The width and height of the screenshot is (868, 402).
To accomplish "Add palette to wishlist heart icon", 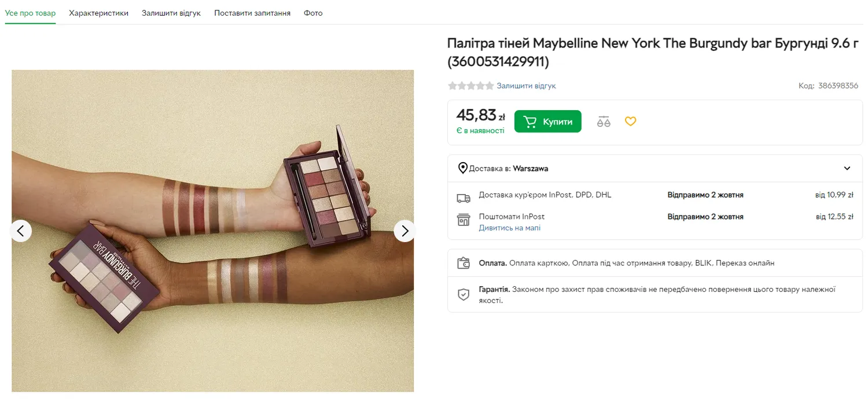I will pos(630,122).
